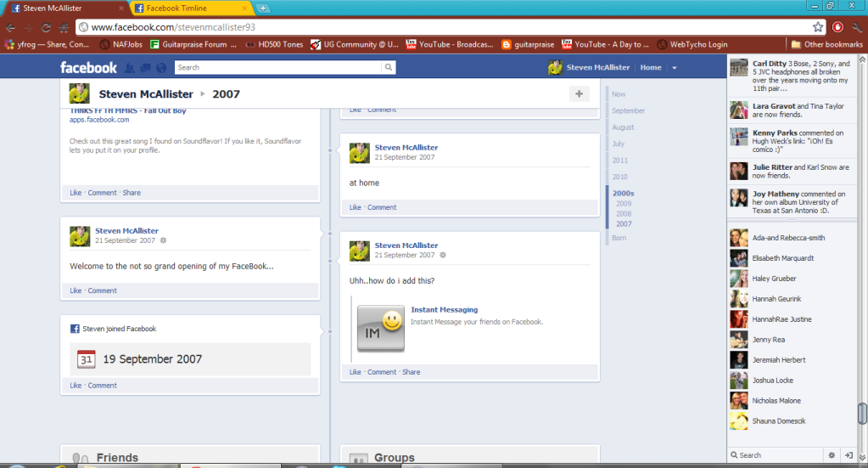Open the NAFJobs bookmark
868x468 pixels.
click(x=121, y=44)
